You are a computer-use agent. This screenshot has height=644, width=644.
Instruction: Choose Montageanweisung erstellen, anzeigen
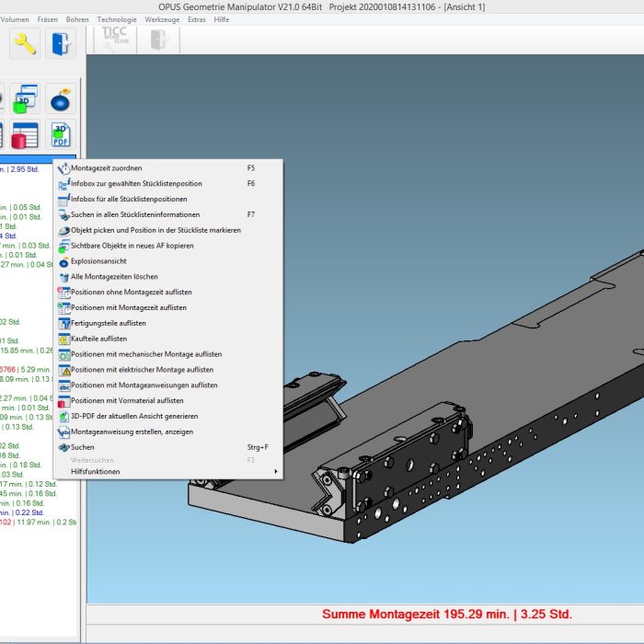(x=168, y=432)
